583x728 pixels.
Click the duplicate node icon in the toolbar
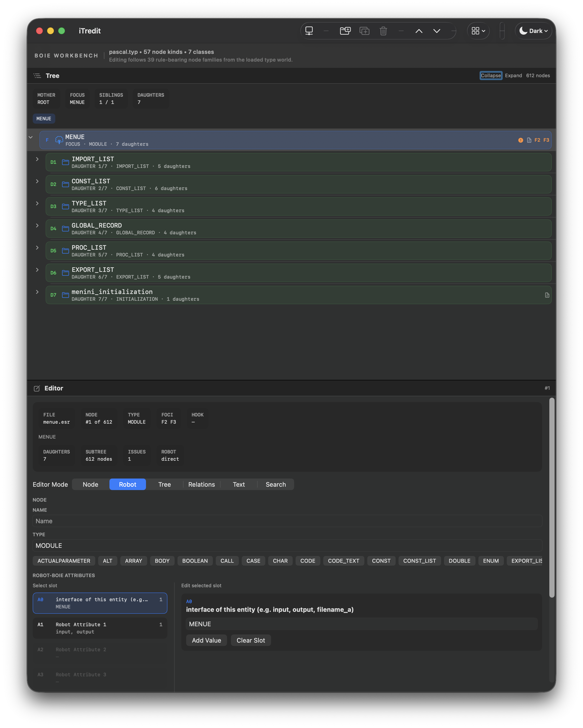[365, 31]
